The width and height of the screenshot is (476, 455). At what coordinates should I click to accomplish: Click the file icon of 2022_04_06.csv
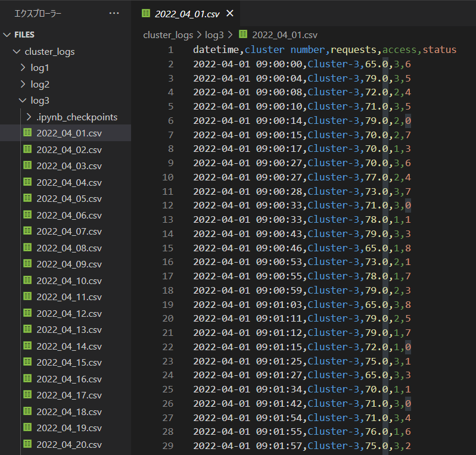pyautogui.click(x=27, y=214)
